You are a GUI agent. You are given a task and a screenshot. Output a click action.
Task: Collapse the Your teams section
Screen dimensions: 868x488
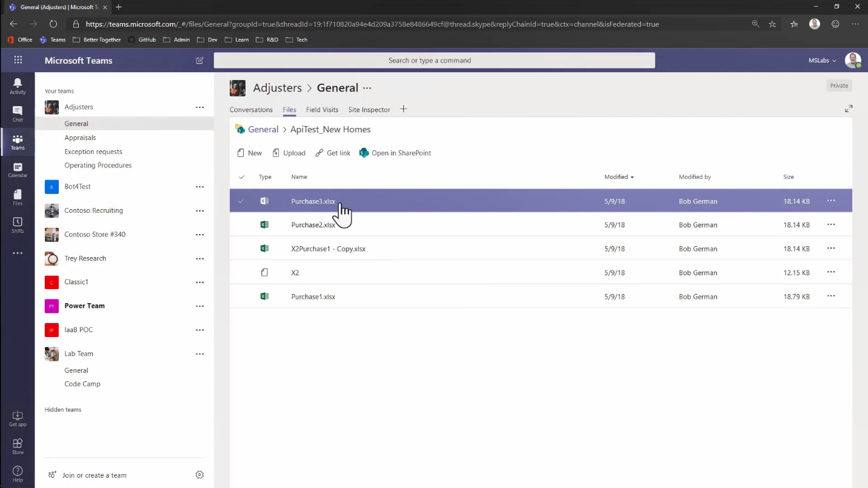click(x=59, y=91)
